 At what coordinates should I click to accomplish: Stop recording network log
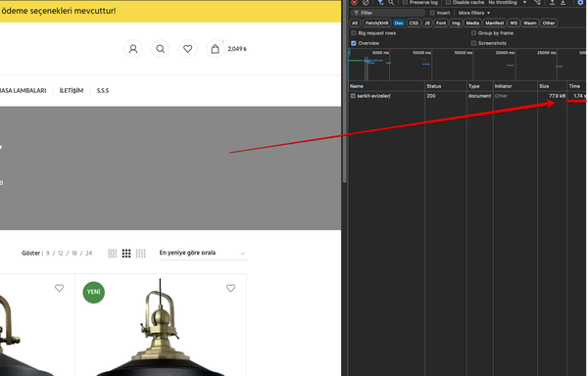tap(354, 3)
